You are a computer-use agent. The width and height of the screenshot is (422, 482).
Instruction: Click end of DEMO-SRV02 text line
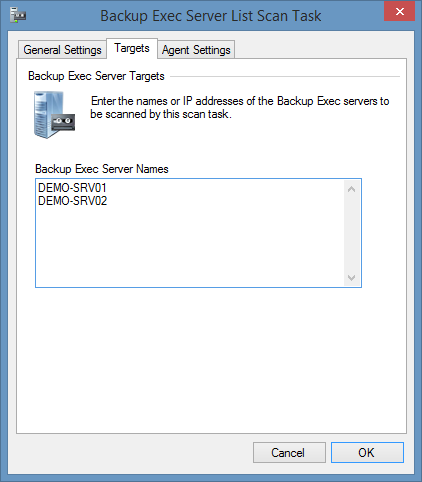pyautogui.click(x=108, y=201)
